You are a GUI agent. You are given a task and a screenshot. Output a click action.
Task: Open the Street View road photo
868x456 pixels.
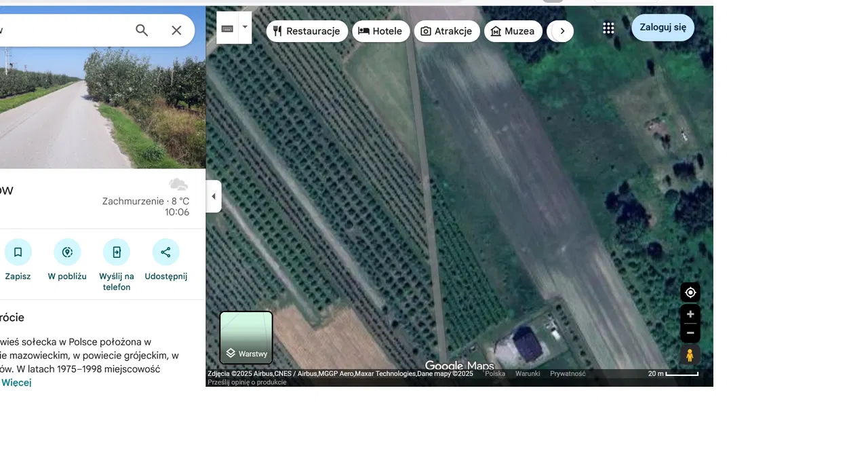(x=102, y=95)
